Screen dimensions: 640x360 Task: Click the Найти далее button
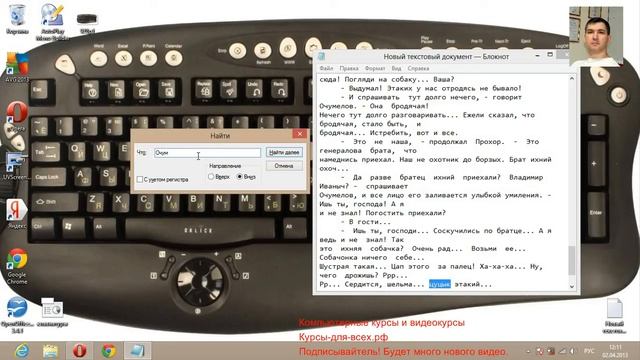coord(284,152)
